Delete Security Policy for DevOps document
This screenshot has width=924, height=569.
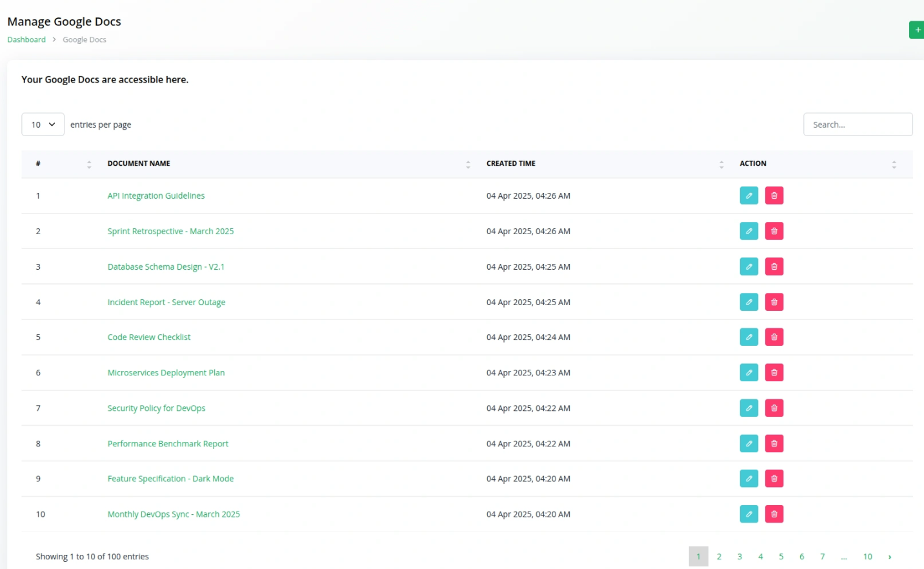coord(774,408)
